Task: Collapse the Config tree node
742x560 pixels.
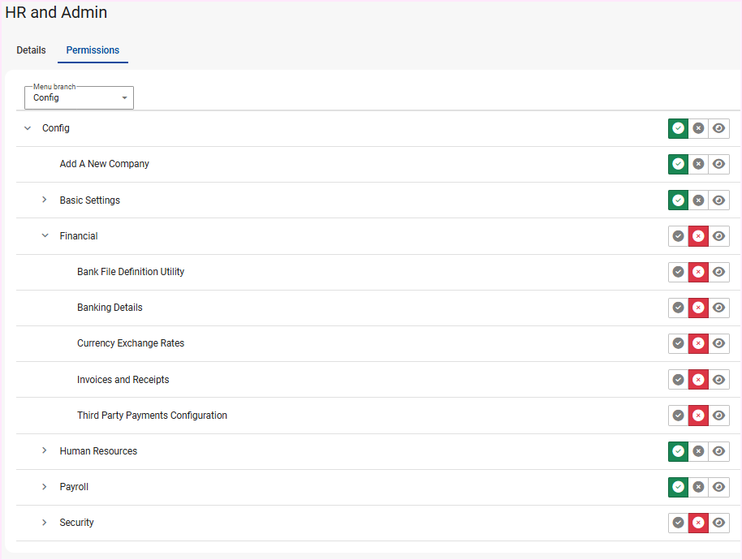Action: pos(28,128)
